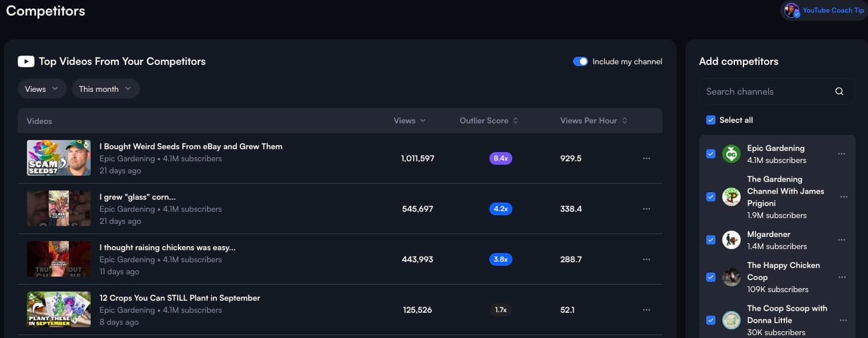868x338 pixels.
Task: Click the 929.5 views per hour value
Action: [571, 158]
